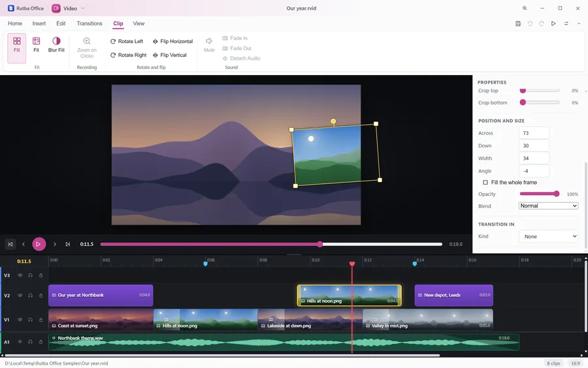Rotate the clip right
The image size is (588, 368).
[x=128, y=55]
